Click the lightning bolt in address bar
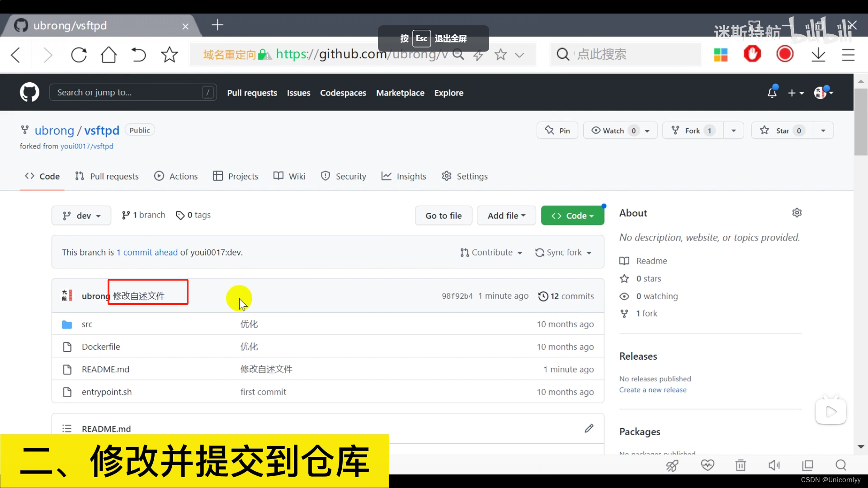868x488 pixels. [478, 55]
